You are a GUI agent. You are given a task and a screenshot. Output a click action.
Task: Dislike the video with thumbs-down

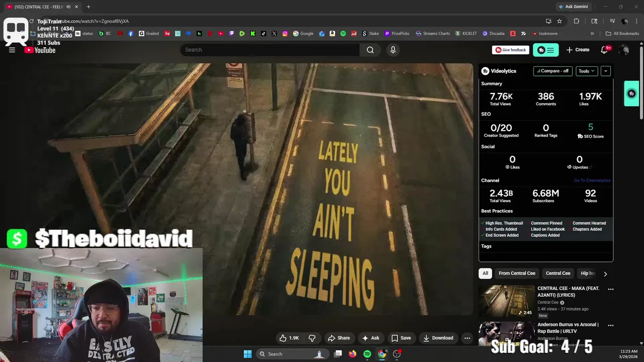coord(312,338)
